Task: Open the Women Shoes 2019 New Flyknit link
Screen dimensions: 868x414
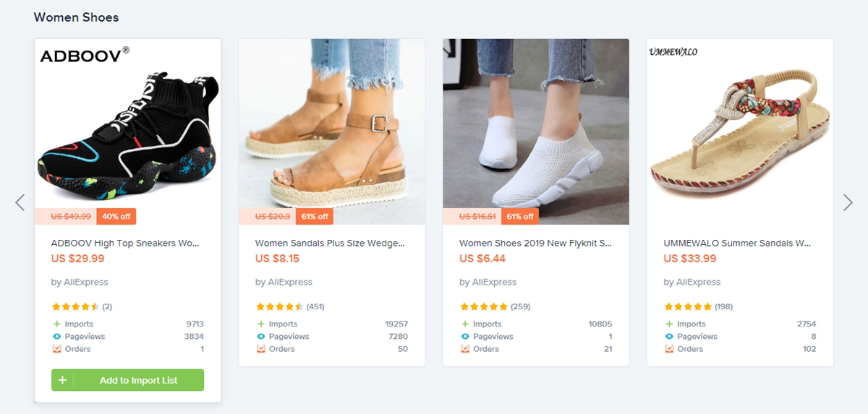Action: (x=535, y=243)
